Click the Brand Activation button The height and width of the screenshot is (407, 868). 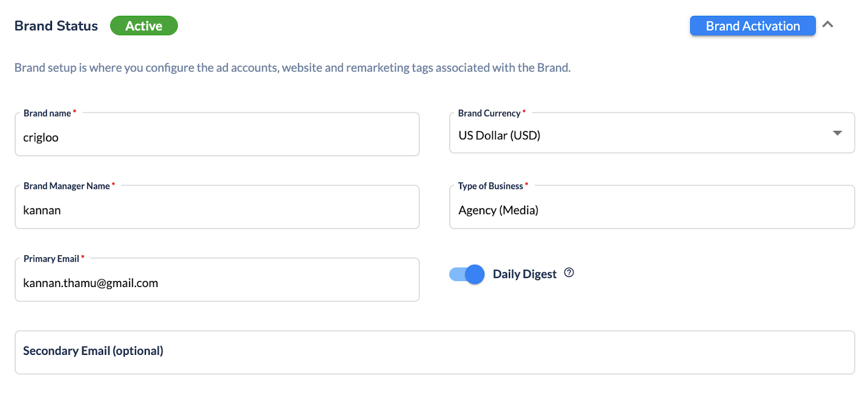tap(752, 26)
